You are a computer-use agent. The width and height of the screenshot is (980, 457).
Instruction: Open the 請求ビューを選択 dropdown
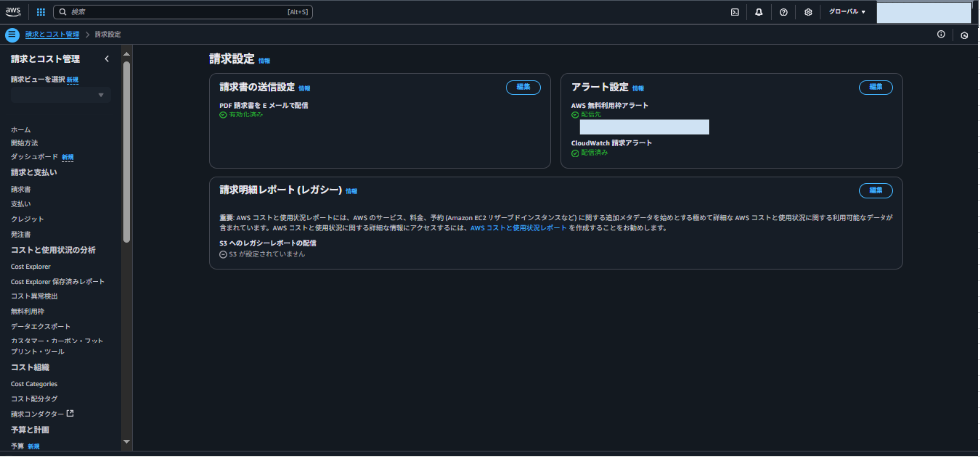coord(62,95)
